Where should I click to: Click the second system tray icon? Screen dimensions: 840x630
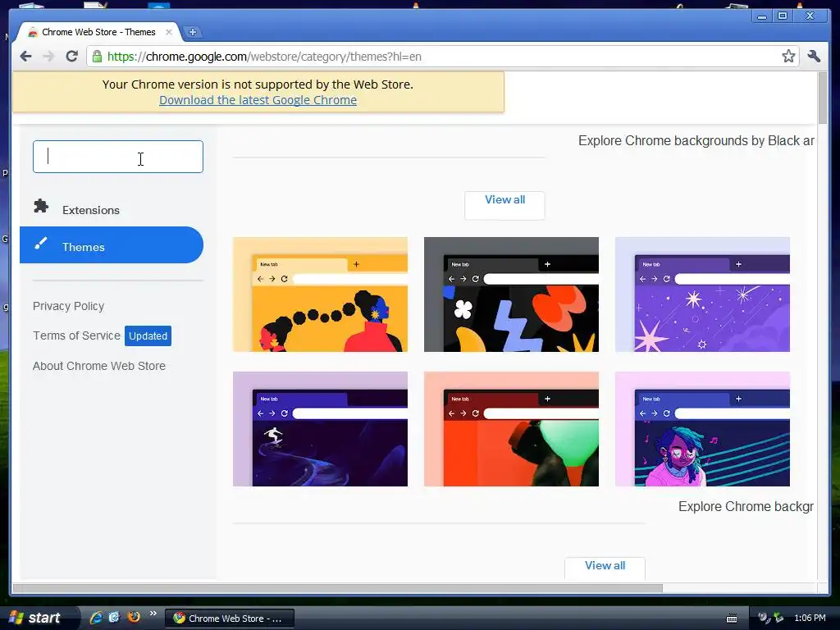[x=778, y=618]
